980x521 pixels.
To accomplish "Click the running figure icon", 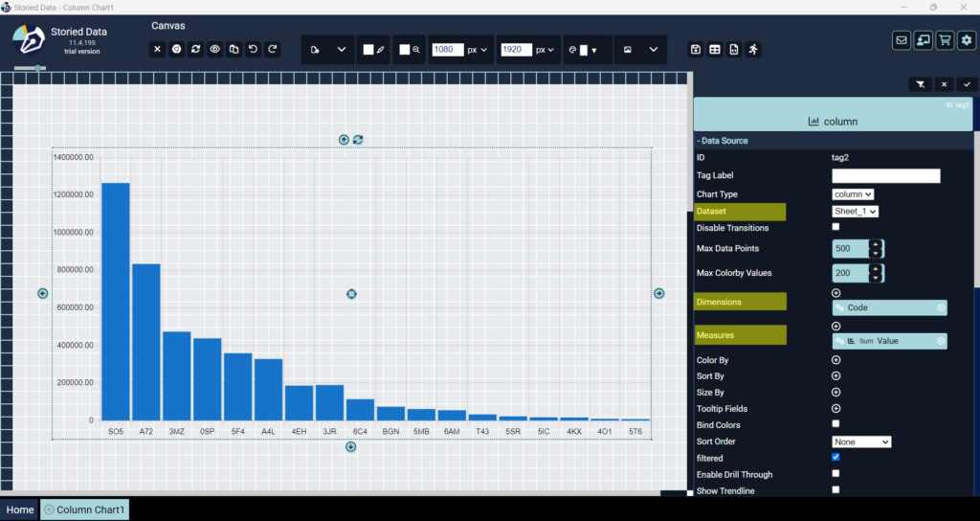I will pos(753,50).
